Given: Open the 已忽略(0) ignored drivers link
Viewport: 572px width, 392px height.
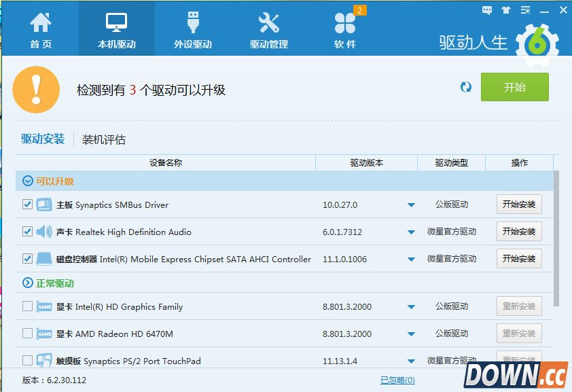Looking at the screenshot, I should [x=397, y=380].
